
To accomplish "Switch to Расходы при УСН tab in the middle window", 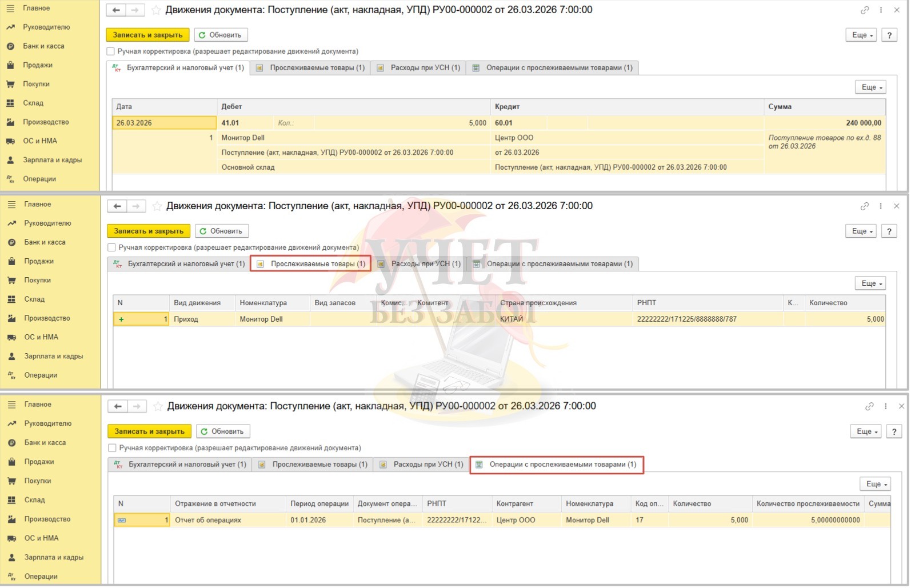I will [x=419, y=264].
